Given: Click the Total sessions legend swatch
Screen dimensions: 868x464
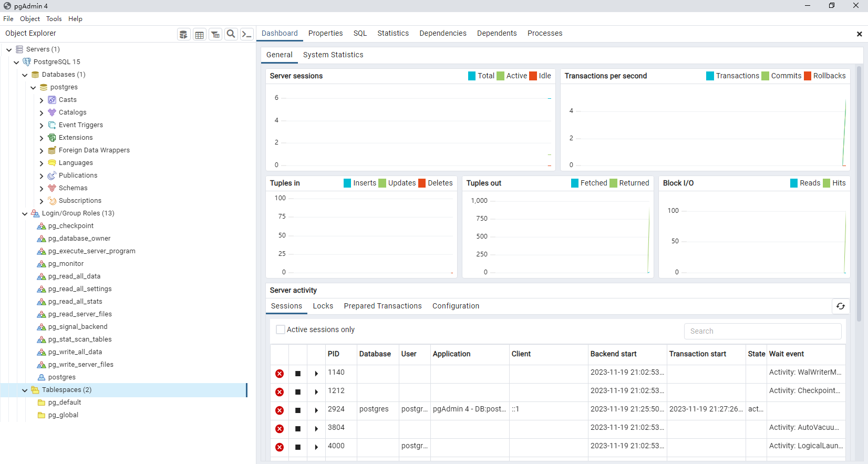Looking at the screenshot, I should tap(472, 76).
